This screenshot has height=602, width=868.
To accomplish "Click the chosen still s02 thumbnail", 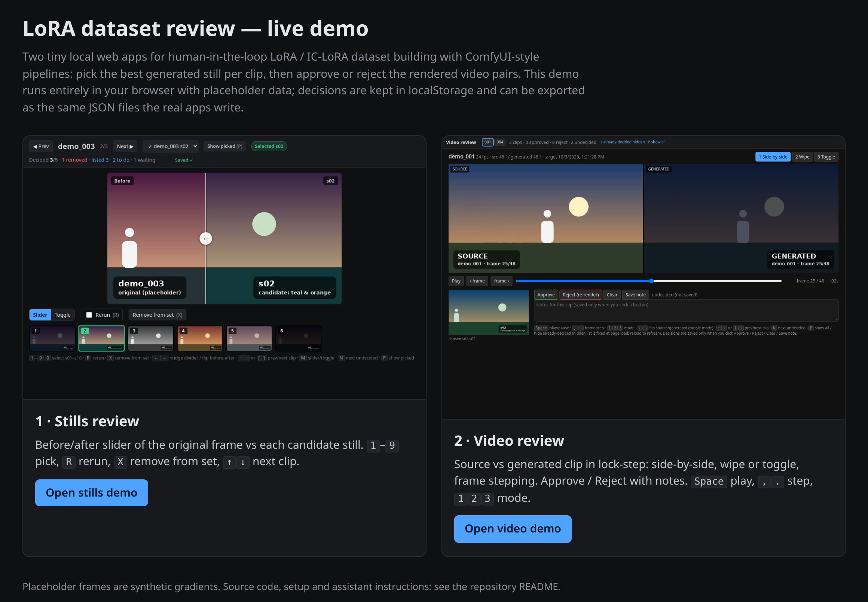I will tap(488, 312).
